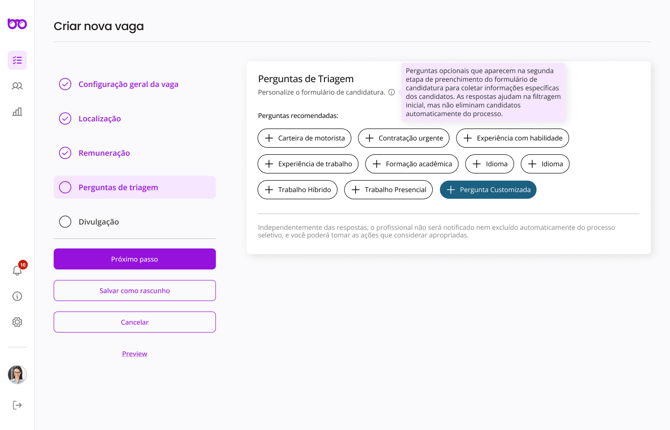This screenshot has height=430, width=670.
Task: Click the logout icon
Action: point(17,405)
